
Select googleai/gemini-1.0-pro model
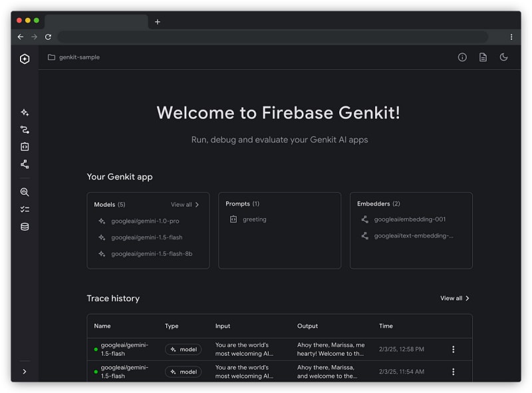(x=144, y=221)
